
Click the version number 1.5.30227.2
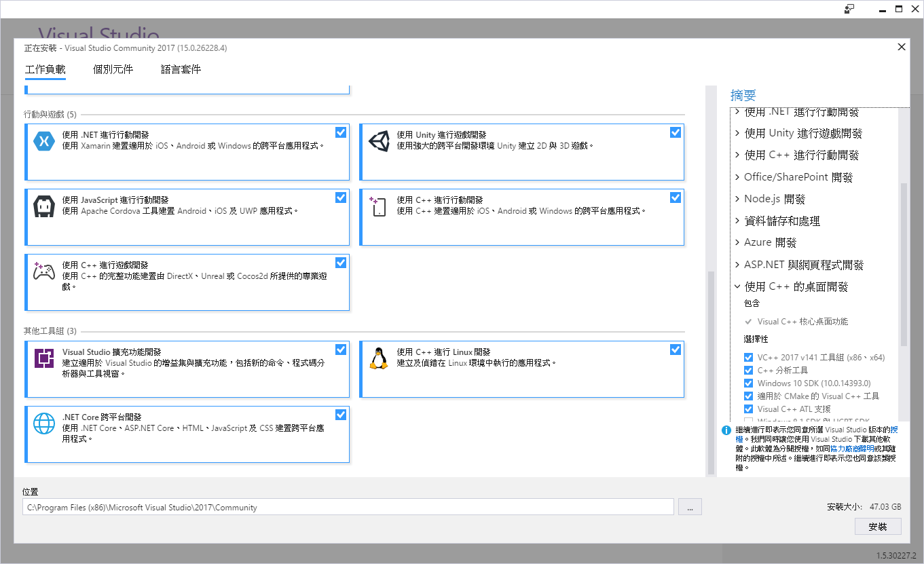click(x=895, y=555)
